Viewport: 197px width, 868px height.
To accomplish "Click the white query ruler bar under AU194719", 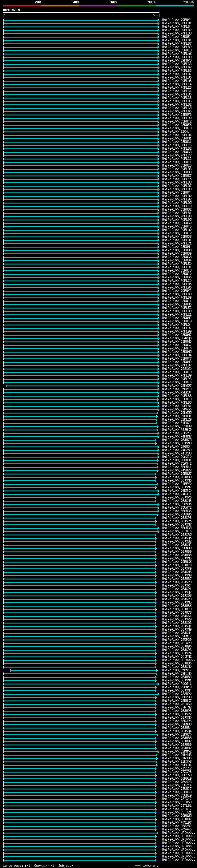I will click(81, 12).
